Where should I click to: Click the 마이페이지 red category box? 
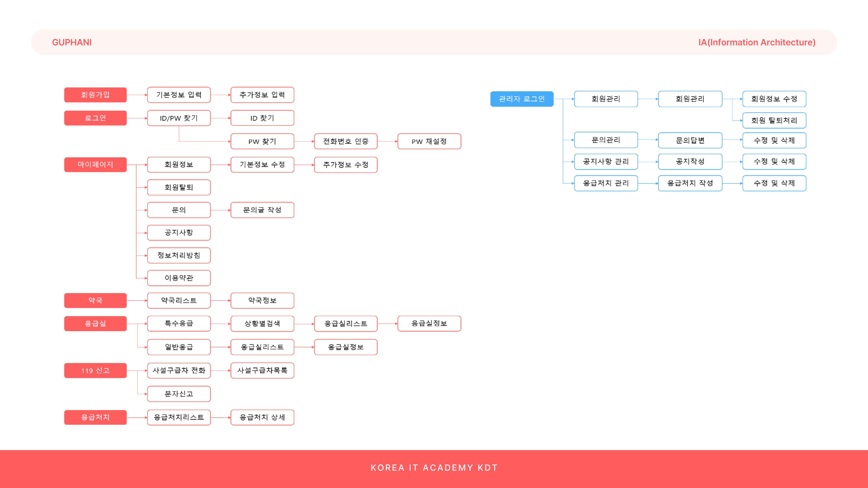point(95,164)
